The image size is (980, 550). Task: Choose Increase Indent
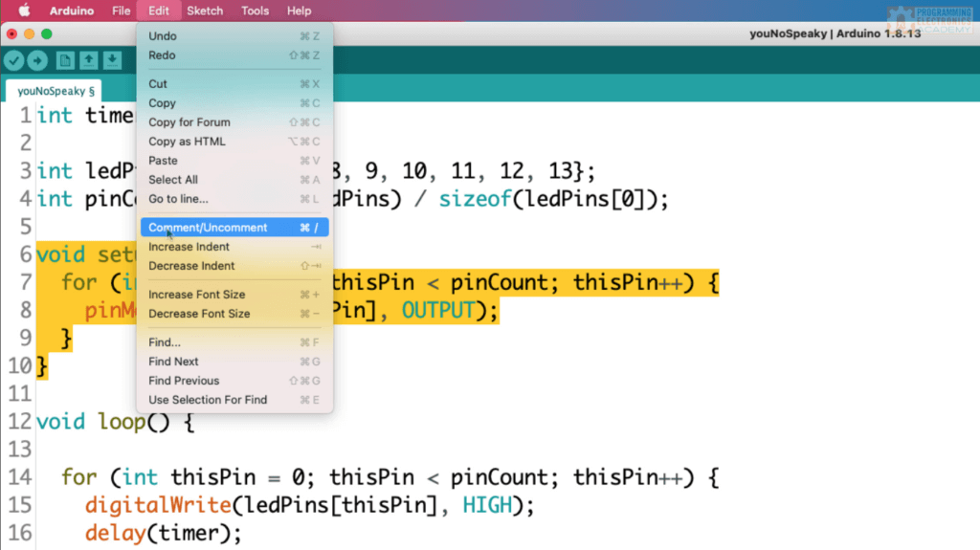(234, 247)
